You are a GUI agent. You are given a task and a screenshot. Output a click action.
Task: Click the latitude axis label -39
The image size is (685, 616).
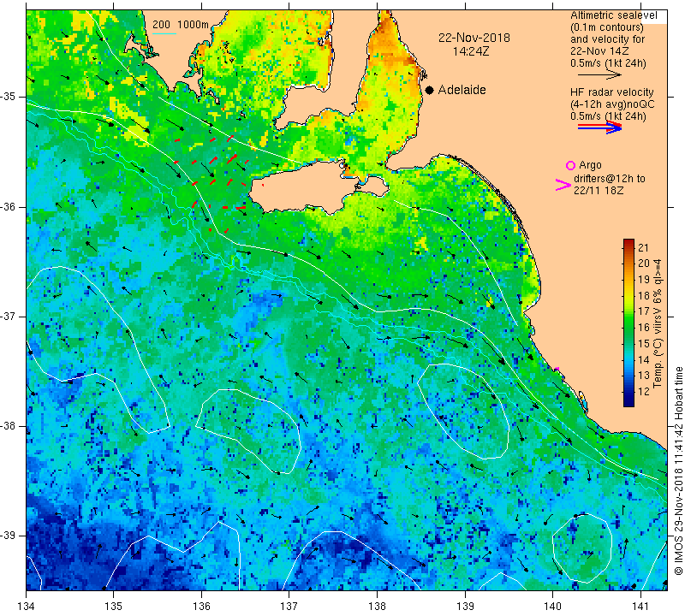pos(9,536)
